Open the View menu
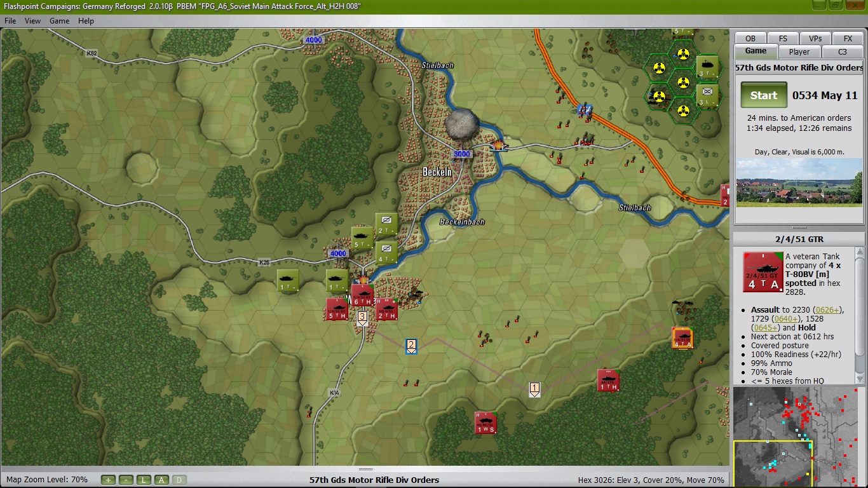The image size is (868, 488). 32,21
